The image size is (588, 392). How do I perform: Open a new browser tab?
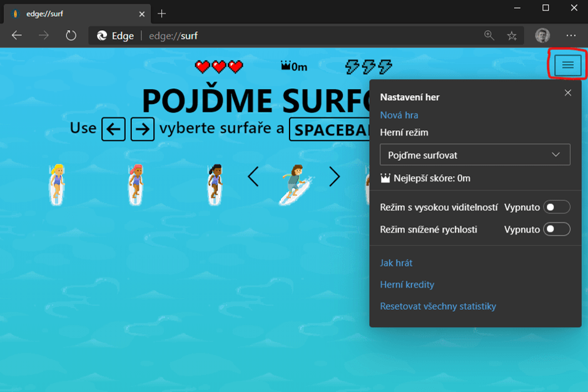click(x=162, y=13)
